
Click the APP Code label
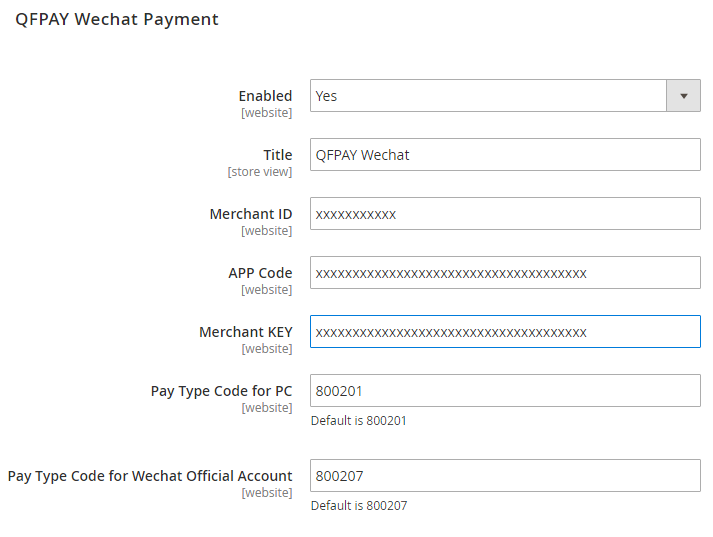[x=260, y=273]
